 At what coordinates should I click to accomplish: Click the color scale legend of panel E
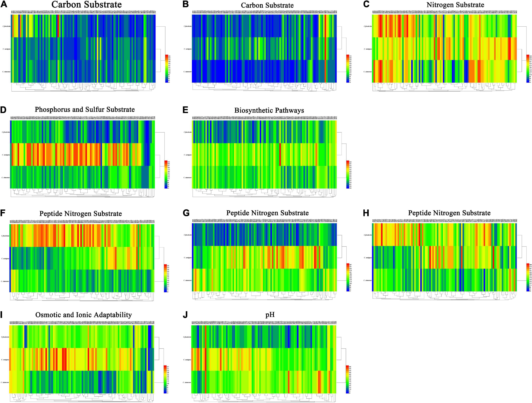tap(349, 175)
